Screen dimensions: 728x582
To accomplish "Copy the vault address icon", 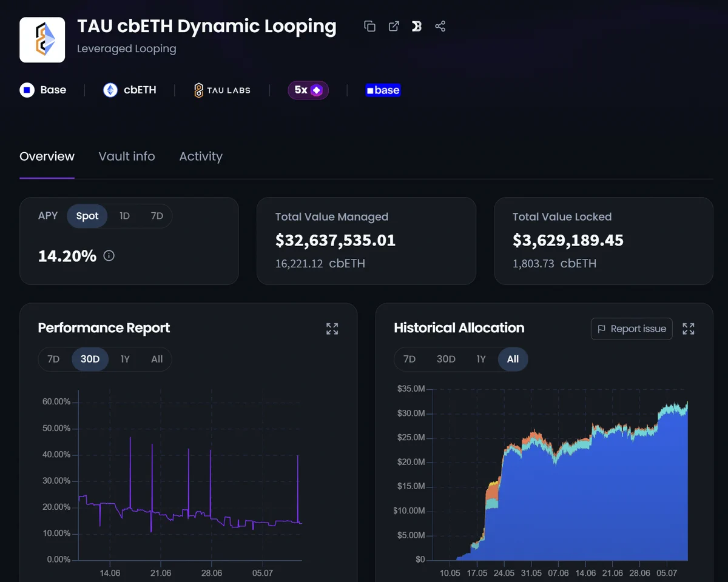I will click(369, 26).
